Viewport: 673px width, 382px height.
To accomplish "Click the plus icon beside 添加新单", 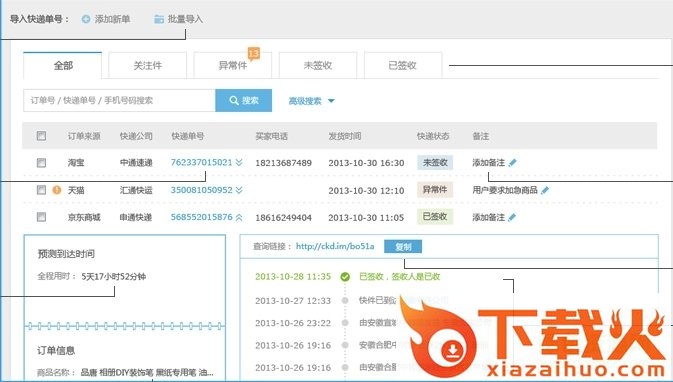I will (x=86, y=19).
